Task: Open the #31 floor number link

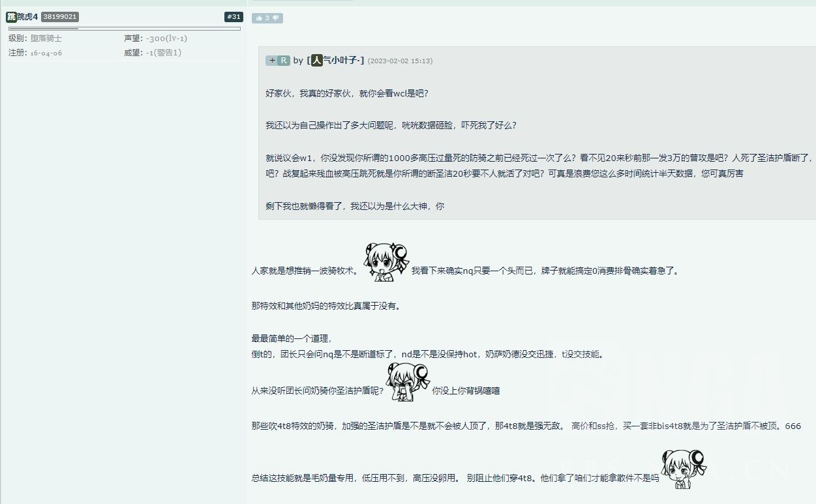Action: click(x=234, y=16)
